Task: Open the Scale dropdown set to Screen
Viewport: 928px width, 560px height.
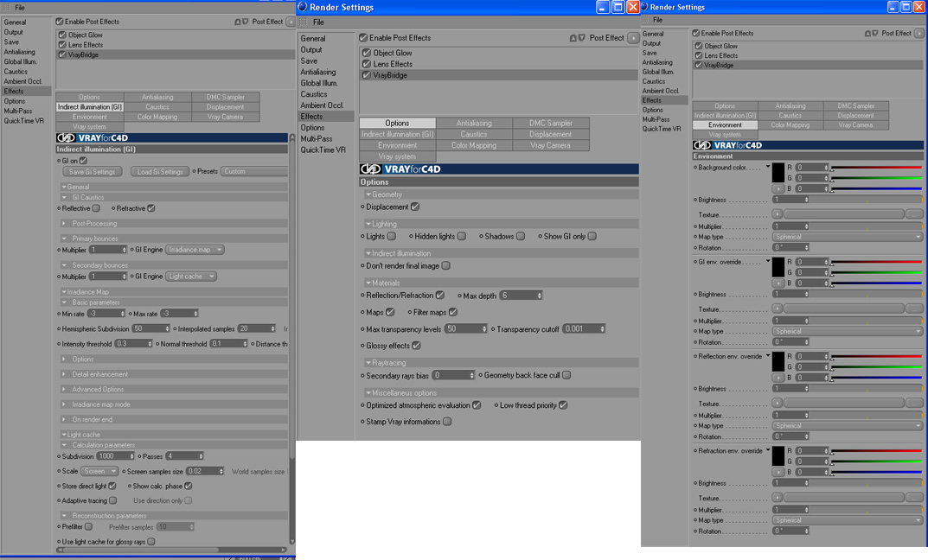Action: point(99,471)
